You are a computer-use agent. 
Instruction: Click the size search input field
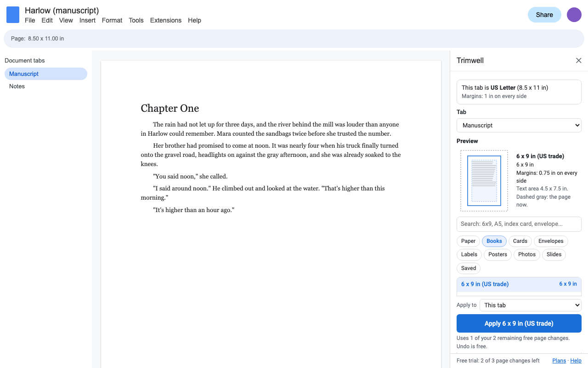pyautogui.click(x=519, y=224)
